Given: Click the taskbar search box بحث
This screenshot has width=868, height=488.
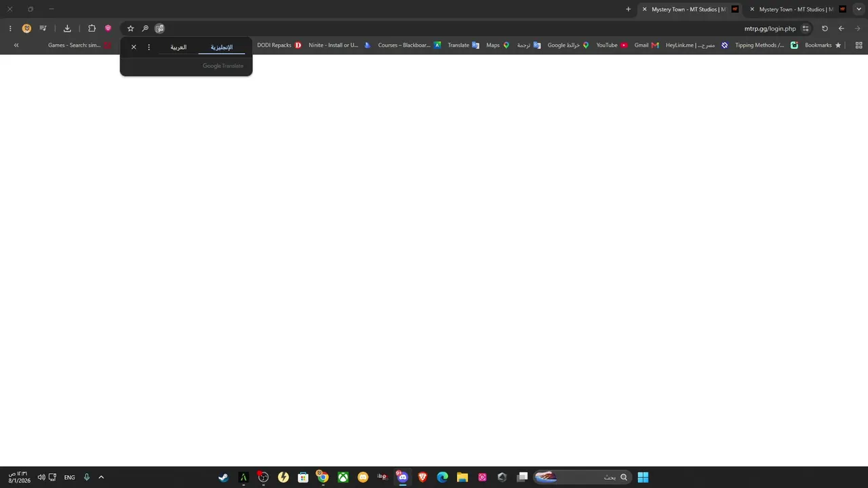Looking at the screenshot, I should pyautogui.click(x=582, y=477).
